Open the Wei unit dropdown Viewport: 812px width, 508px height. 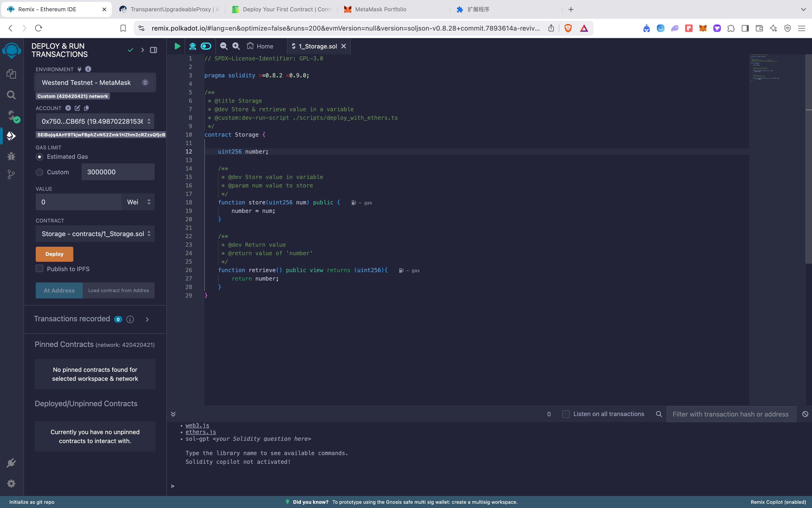[138, 202]
